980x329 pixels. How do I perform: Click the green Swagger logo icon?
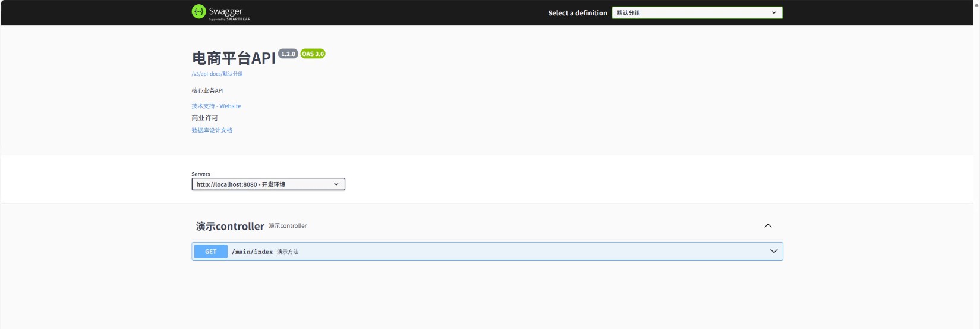click(x=198, y=12)
